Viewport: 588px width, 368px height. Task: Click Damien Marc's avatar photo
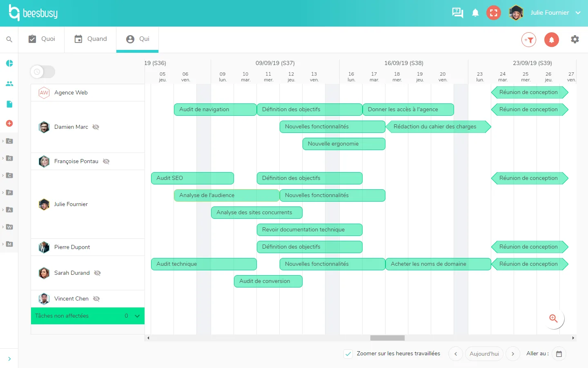pyautogui.click(x=44, y=127)
